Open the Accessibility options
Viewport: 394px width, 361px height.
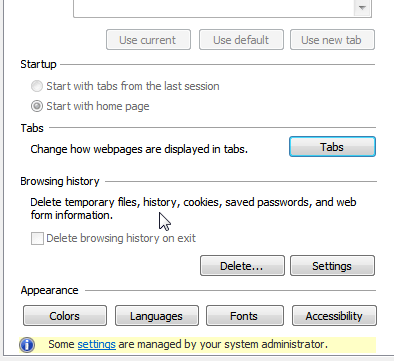coord(334,316)
